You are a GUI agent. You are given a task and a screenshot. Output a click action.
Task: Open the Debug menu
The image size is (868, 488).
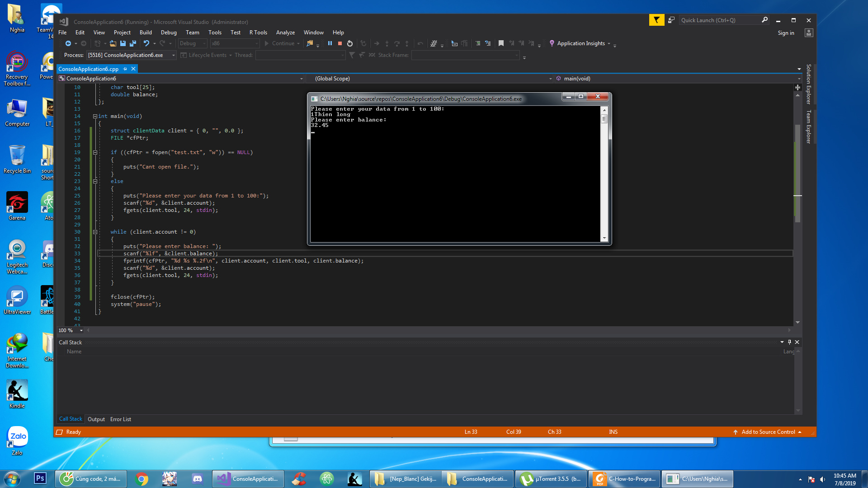click(x=169, y=33)
